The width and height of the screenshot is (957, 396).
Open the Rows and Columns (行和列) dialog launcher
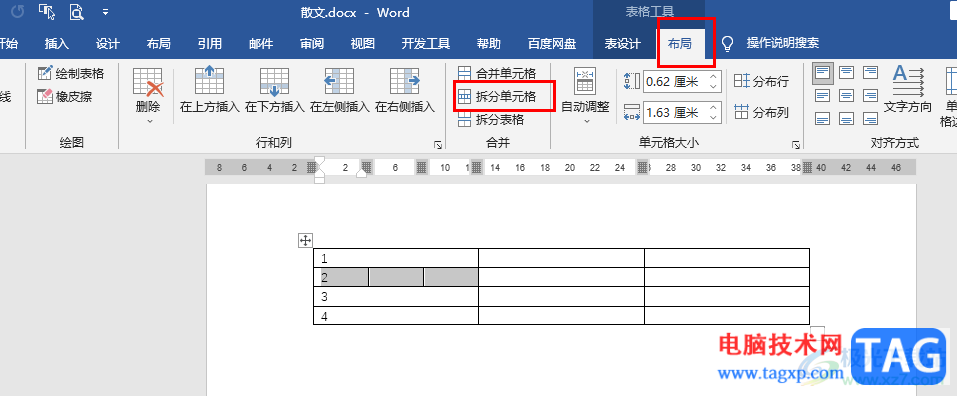pos(438,145)
